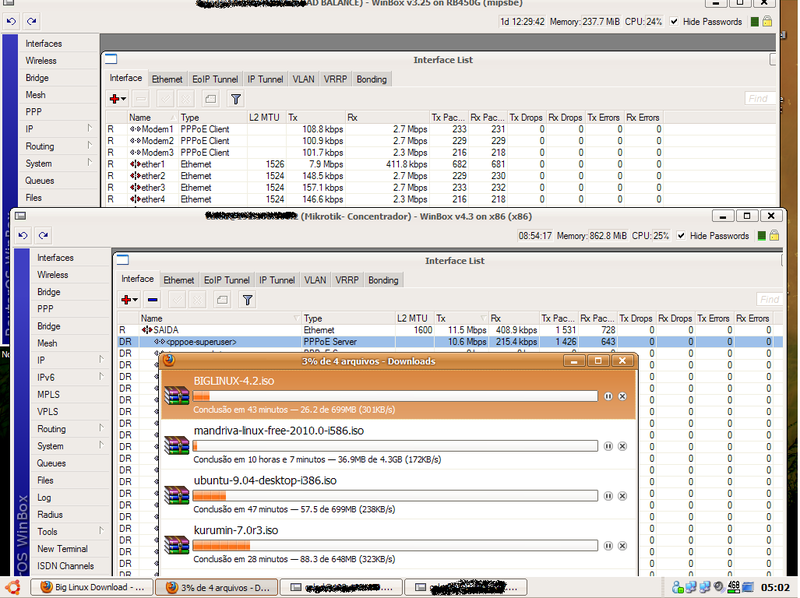This screenshot has height=598, width=800.
Task: Pause the BIGLINUX-4.2.iso download
Action: click(x=608, y=396)
